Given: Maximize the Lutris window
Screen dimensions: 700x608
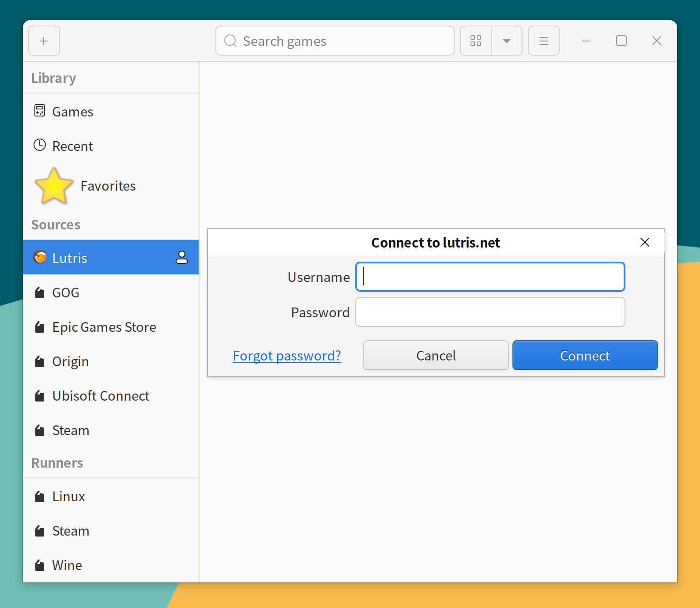Looking at the screenshot, I should (621, 41).
